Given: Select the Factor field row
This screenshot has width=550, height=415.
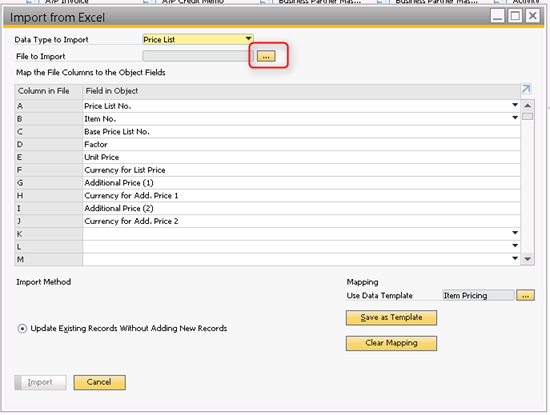Looking at the screenshot, I should (301, 145).
